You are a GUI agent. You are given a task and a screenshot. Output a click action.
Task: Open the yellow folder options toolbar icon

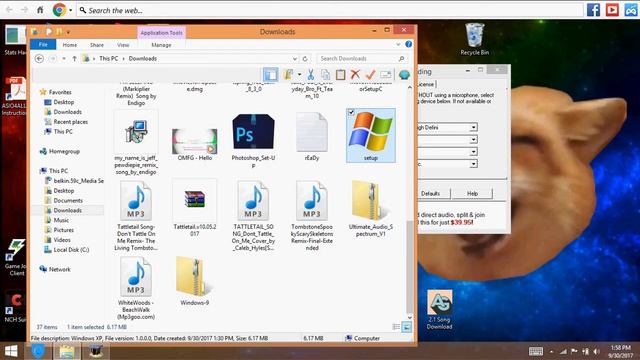[x=289, y=74]
